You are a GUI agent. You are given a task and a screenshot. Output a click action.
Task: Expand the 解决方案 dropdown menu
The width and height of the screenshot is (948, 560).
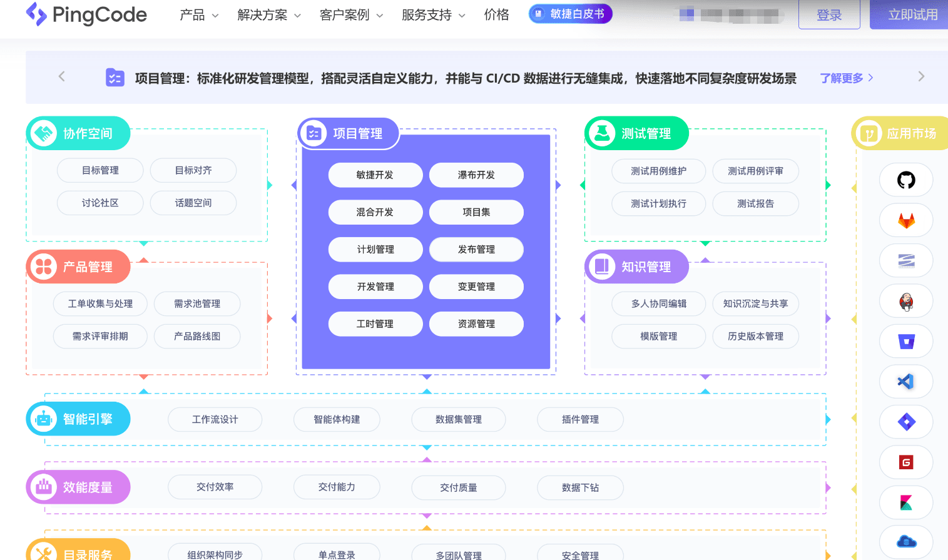[x=269, y=15]
